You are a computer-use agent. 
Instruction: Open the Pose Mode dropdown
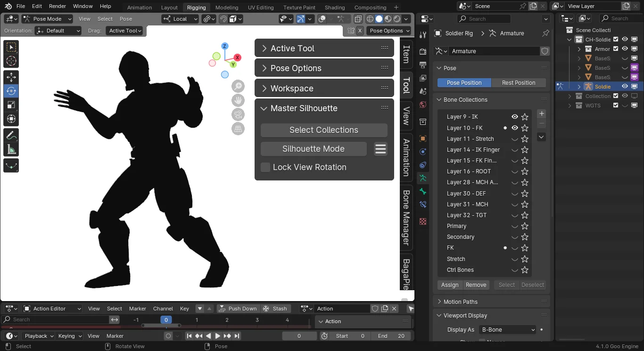pos(47,19)
